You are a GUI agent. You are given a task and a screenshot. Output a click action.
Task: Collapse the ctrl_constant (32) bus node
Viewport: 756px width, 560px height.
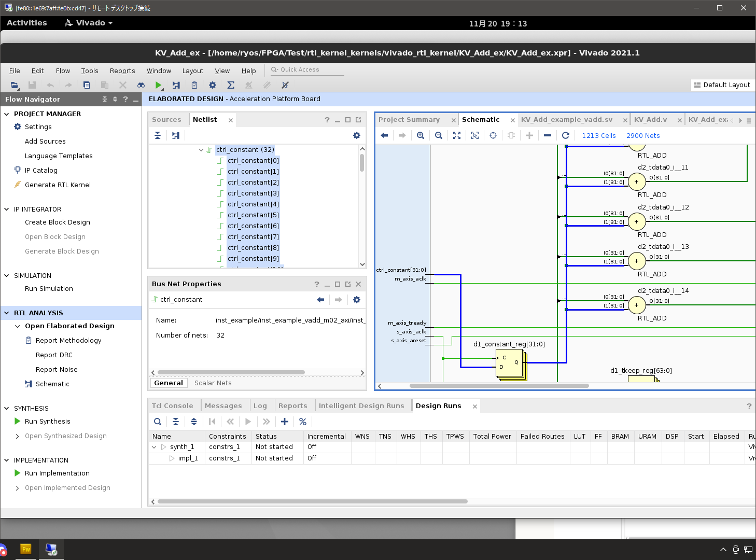tap(201, 150)
